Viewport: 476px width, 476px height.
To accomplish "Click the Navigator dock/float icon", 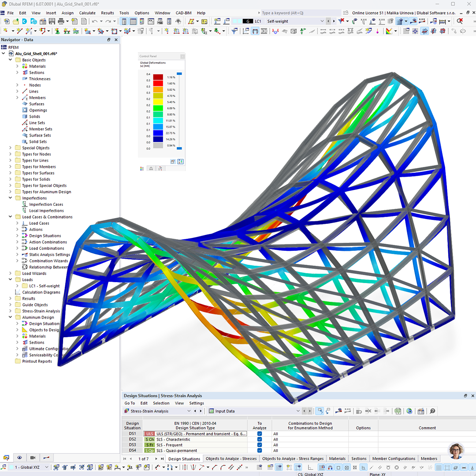I will coord(109,40).
